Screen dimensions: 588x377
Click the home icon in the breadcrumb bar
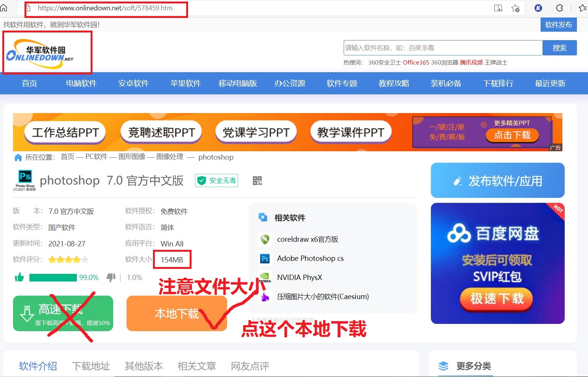click(18, 157)
